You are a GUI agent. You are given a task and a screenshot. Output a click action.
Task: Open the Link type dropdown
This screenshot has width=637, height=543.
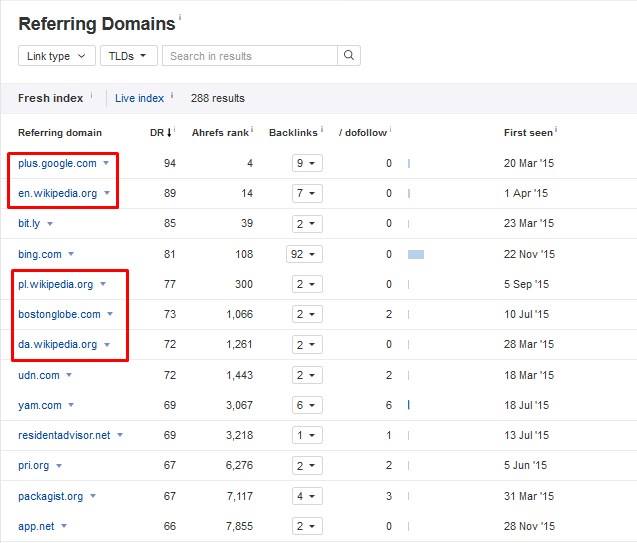tap(57, 56)
